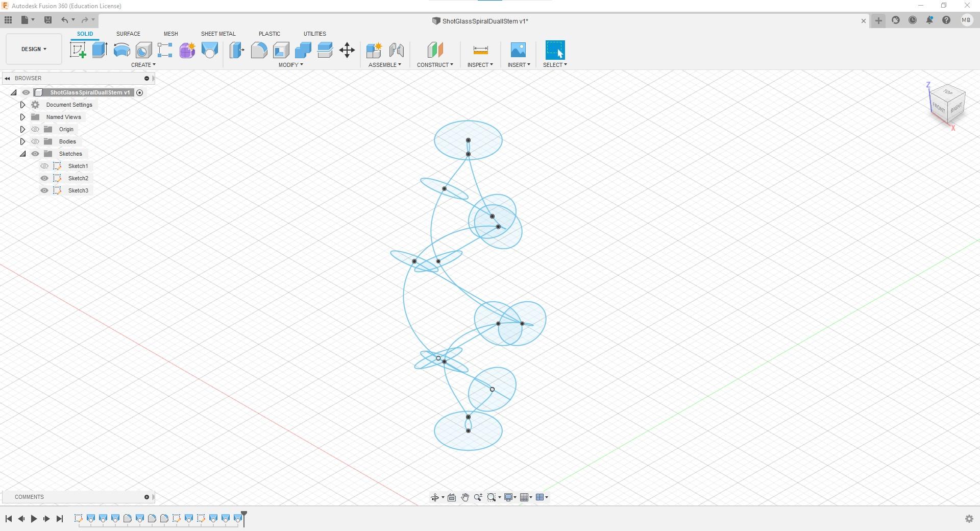Click the ViewCube to reorient the view
980x531 pixels.
click(948, 105)
